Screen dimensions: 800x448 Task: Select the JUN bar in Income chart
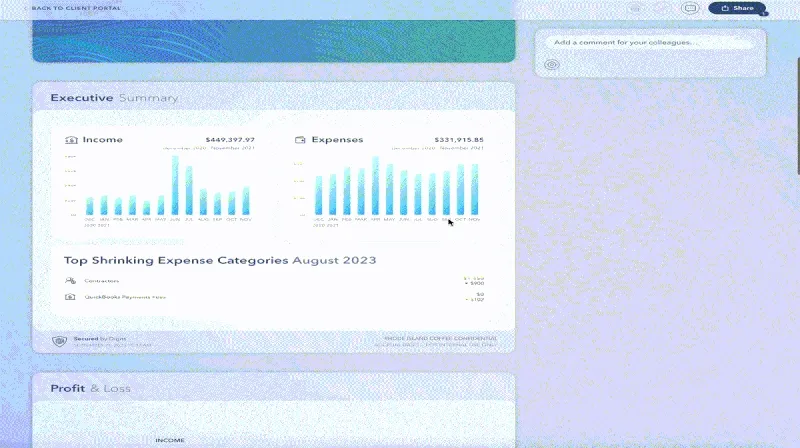pos(175,186)
